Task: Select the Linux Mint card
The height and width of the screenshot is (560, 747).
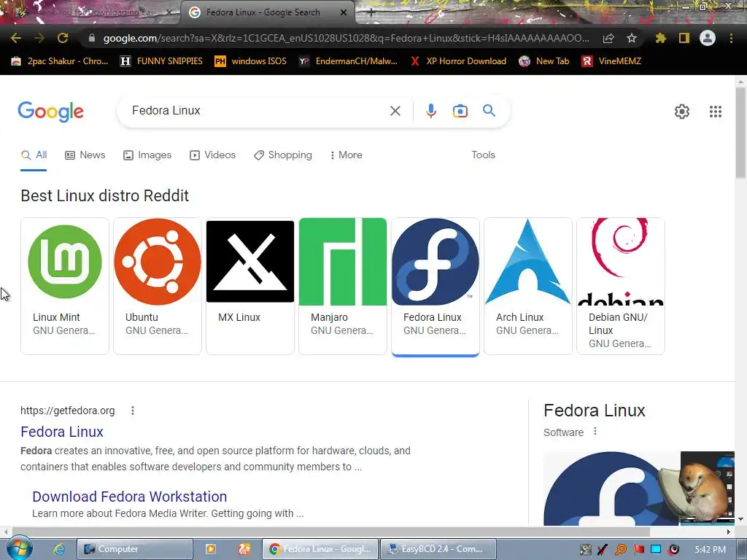Action: point(65,286)
